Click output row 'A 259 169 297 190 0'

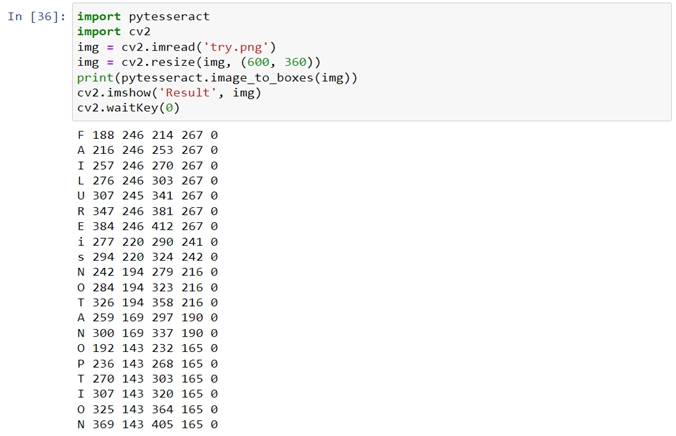[148, 318]
